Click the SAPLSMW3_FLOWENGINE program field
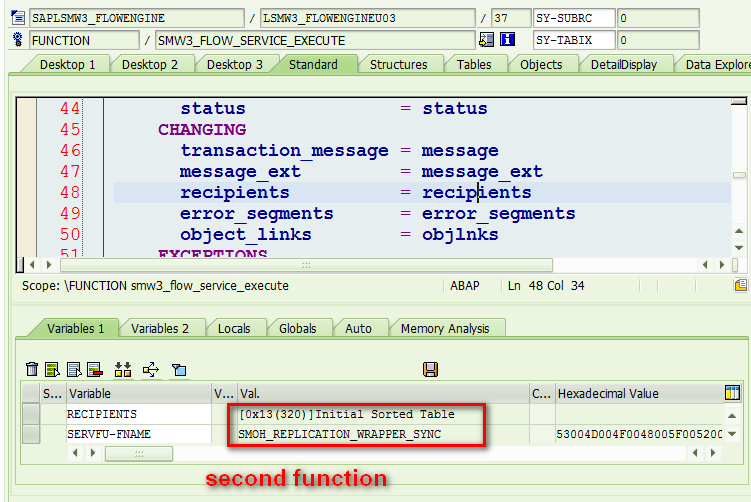The image size is (751, 502). point(137,18)
